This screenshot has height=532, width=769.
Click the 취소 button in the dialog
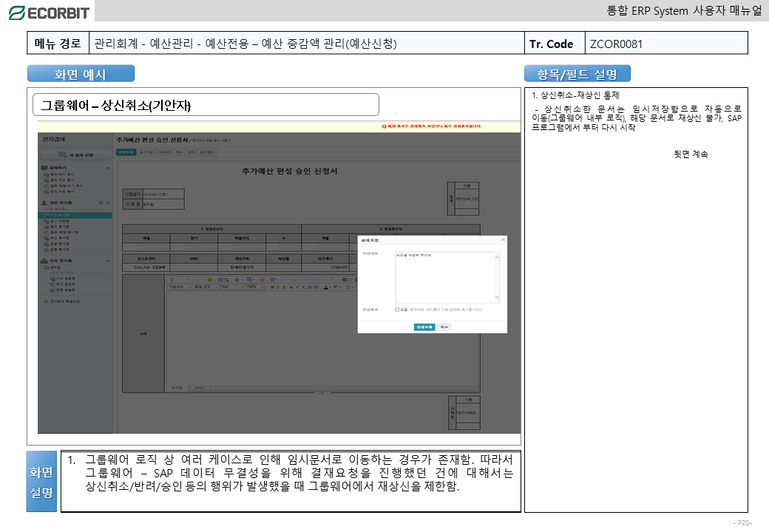coord(444,326)
